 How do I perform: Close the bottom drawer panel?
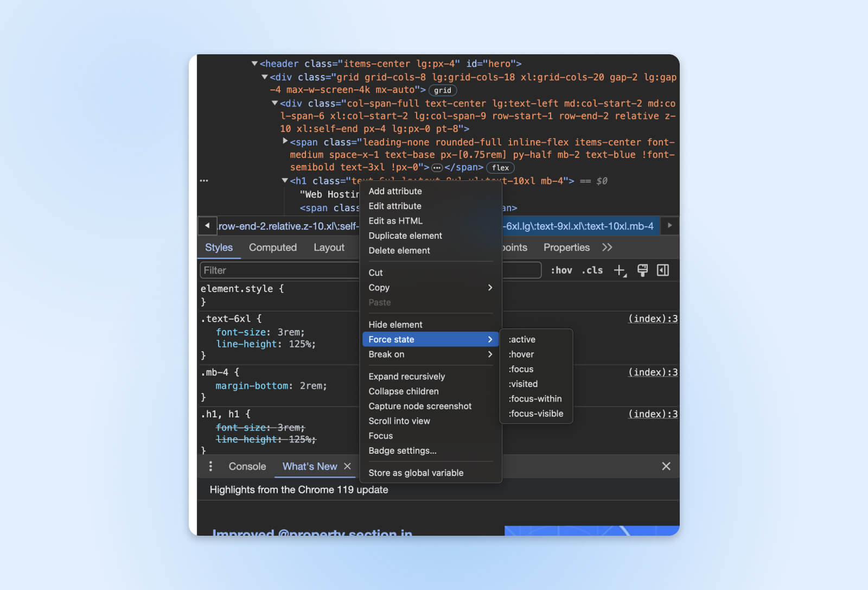tap(666, 466)
